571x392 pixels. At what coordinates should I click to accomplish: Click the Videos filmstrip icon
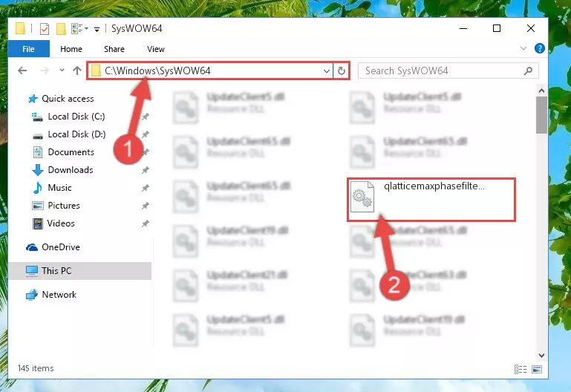[x=38, y=223]
